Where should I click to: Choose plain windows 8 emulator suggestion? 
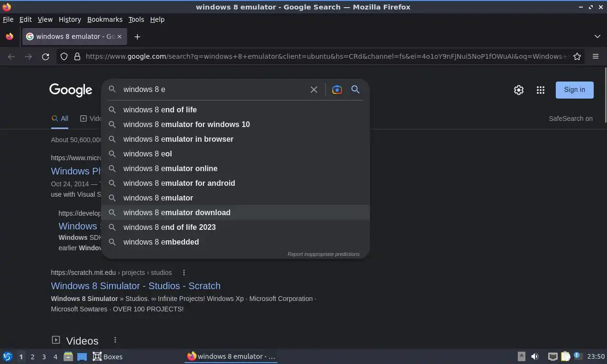click(236, 198)
